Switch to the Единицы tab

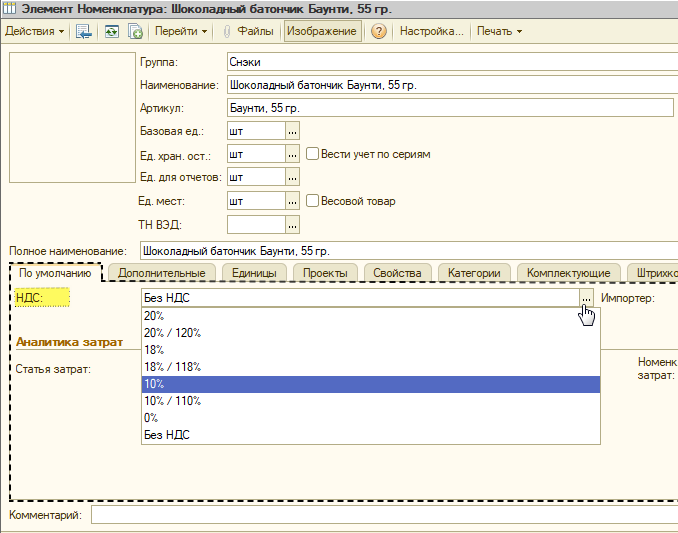254,273
